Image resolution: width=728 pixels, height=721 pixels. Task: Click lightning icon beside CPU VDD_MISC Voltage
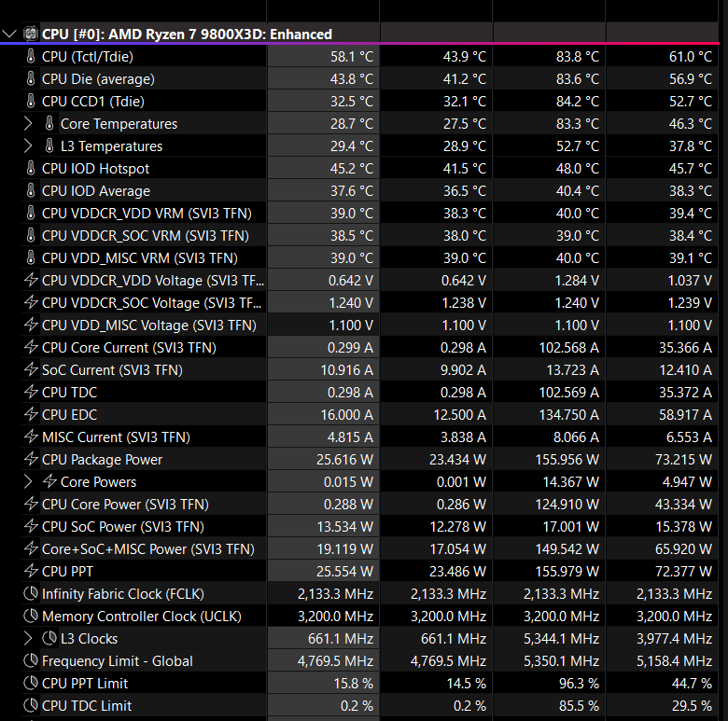(x=31, y=325)
